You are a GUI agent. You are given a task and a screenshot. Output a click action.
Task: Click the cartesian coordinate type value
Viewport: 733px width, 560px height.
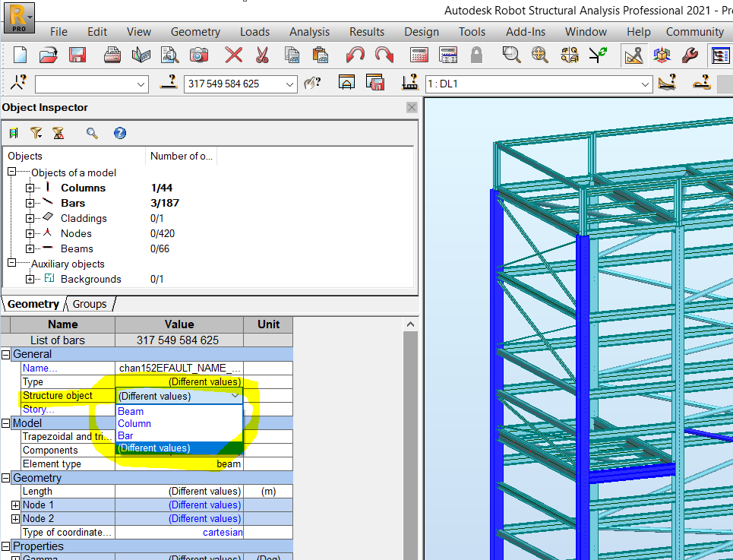click(x=223, y=532)
